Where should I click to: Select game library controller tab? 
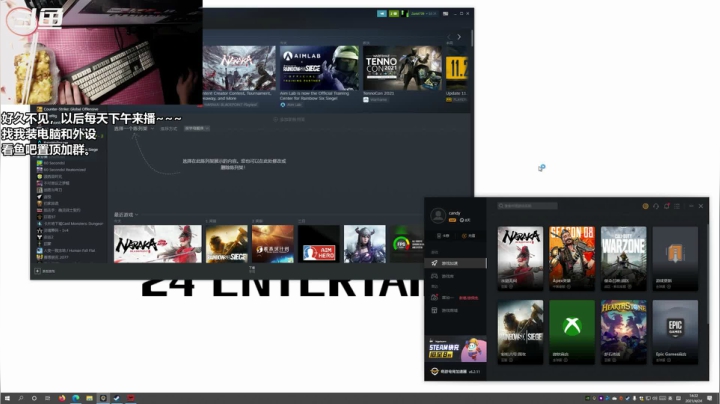point(456,276)
